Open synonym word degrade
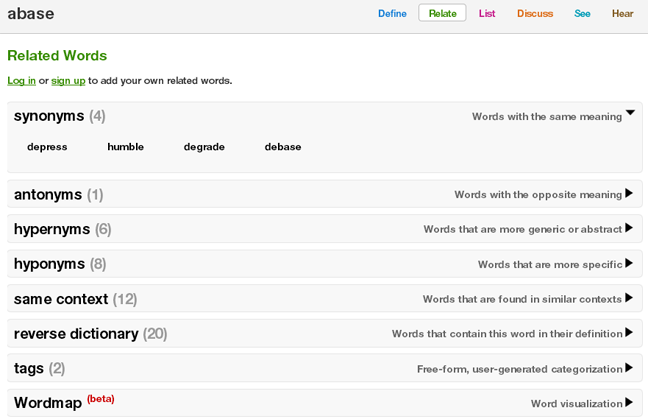Screen dimensions: 648x419 coord(204,147)
